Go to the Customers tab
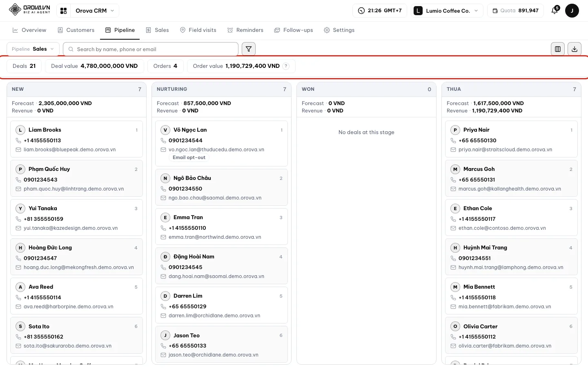Screen dimensions: 588x368 pyautogui.click(x=76, y=30)
